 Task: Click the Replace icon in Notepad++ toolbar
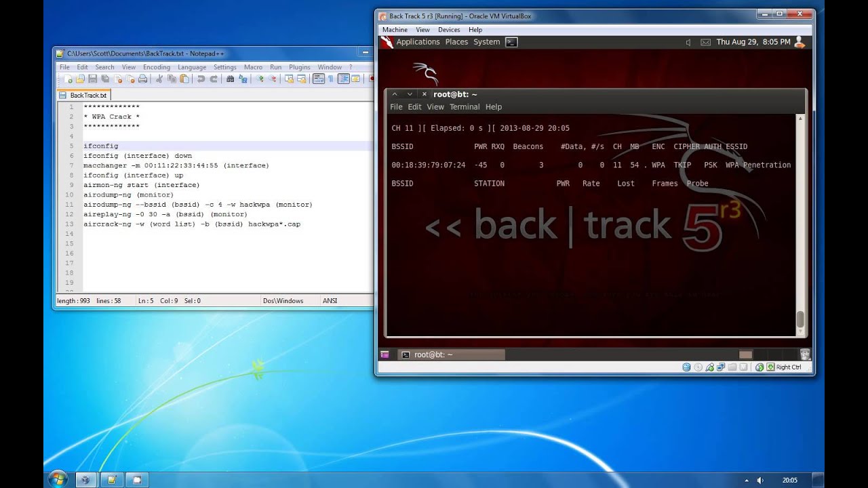(x=243, y=79)
